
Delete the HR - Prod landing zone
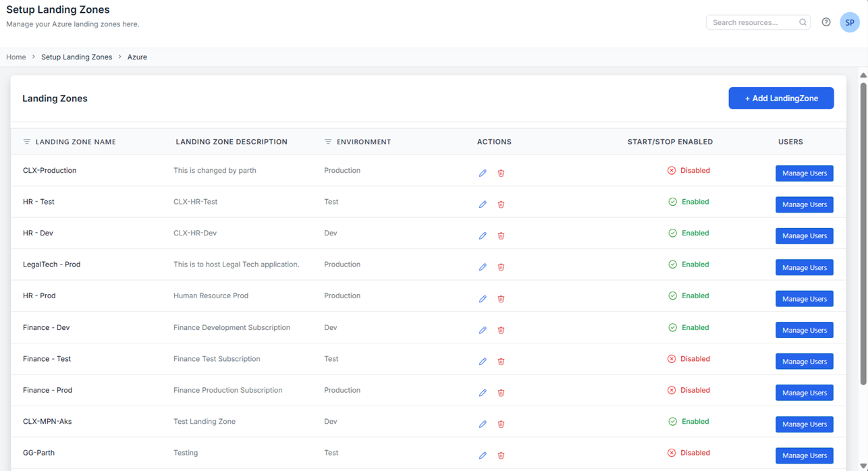point(501,299)
